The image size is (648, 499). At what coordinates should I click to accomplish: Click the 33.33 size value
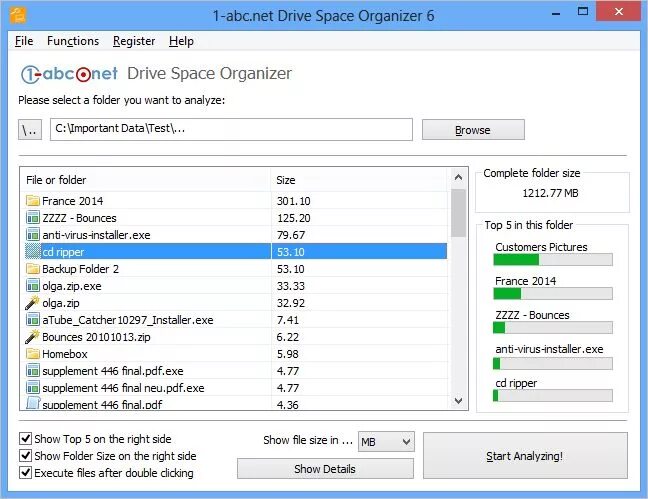[x=291, y=286]
